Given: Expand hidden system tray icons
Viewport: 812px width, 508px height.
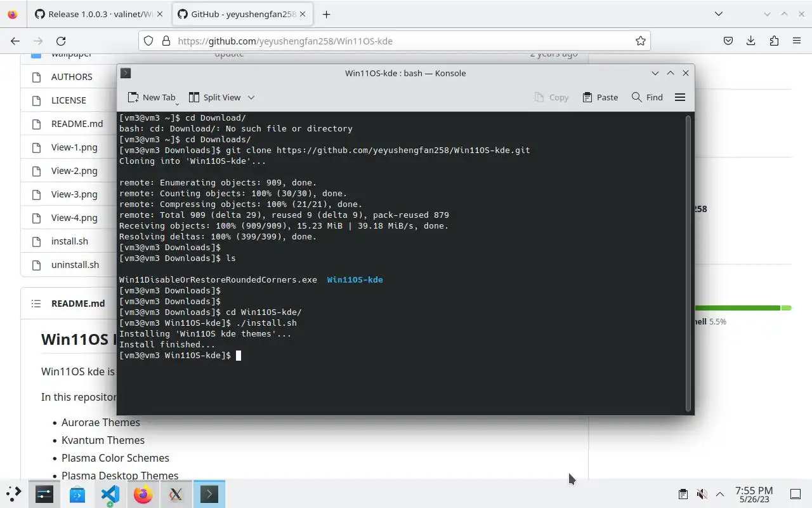Looking at the screenshot, I should point(720,493).
